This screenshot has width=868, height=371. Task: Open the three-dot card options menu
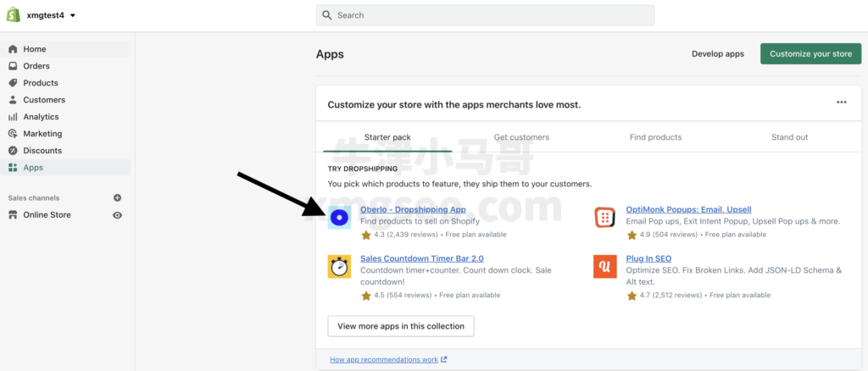(x=842, y=102)
